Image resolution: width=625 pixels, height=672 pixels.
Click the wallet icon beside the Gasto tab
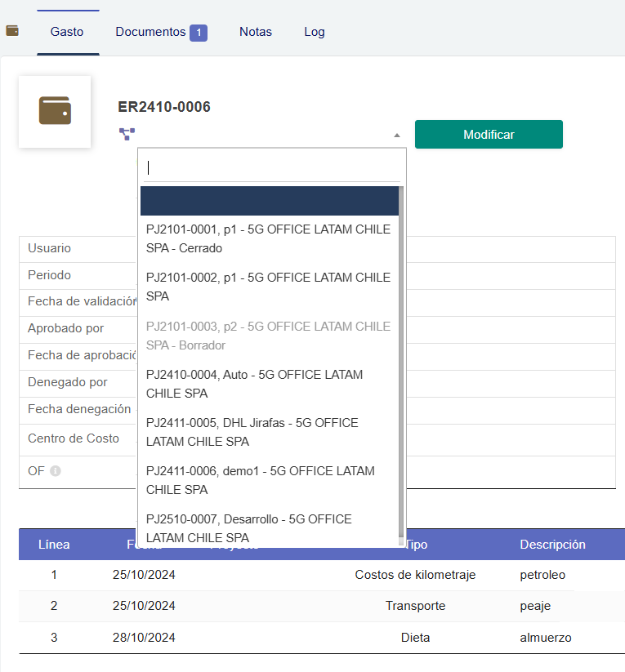pyautogui.click(x=12, y=31)
